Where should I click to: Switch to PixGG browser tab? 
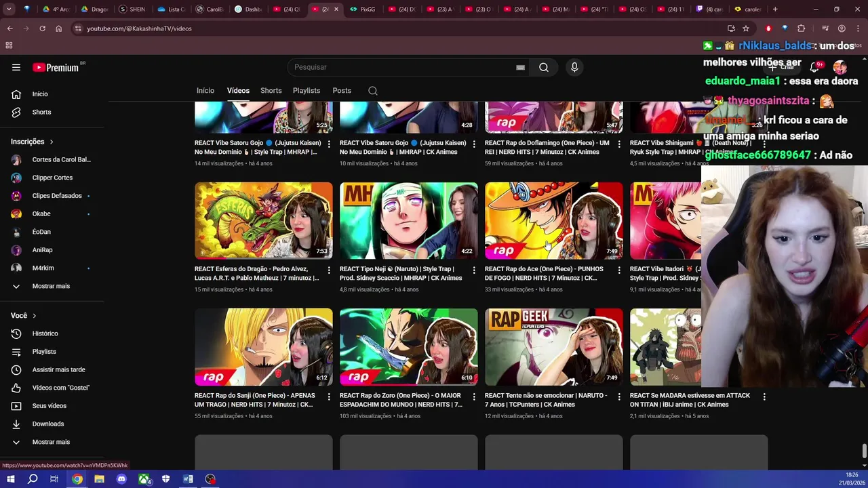pos(363,9)
